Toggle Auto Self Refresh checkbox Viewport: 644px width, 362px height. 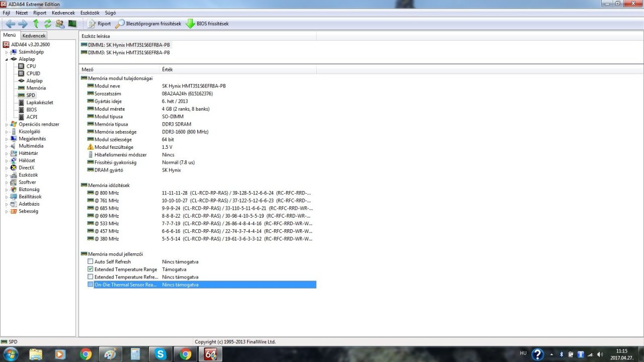[x=91, y=262]
